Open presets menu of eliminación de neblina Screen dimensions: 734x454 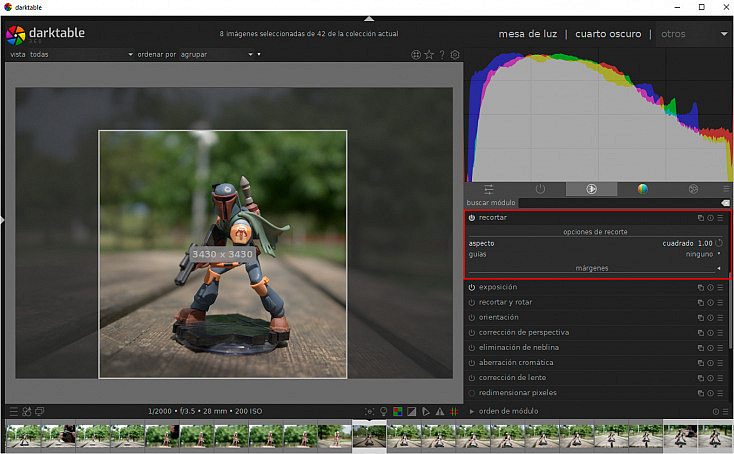tap(720, 348)
